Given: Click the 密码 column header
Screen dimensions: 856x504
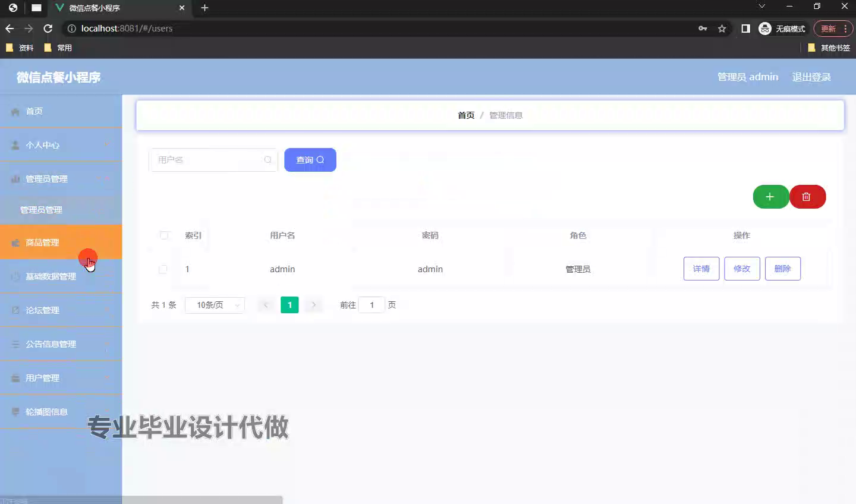Looking at the screenshot, I should pyautogui.click(x=430, y=235).
